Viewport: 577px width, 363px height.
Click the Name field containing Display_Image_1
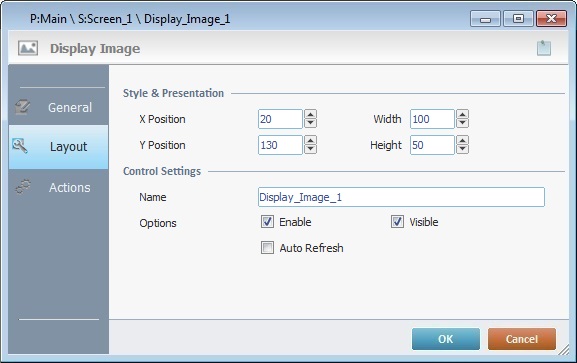point(401,197)
